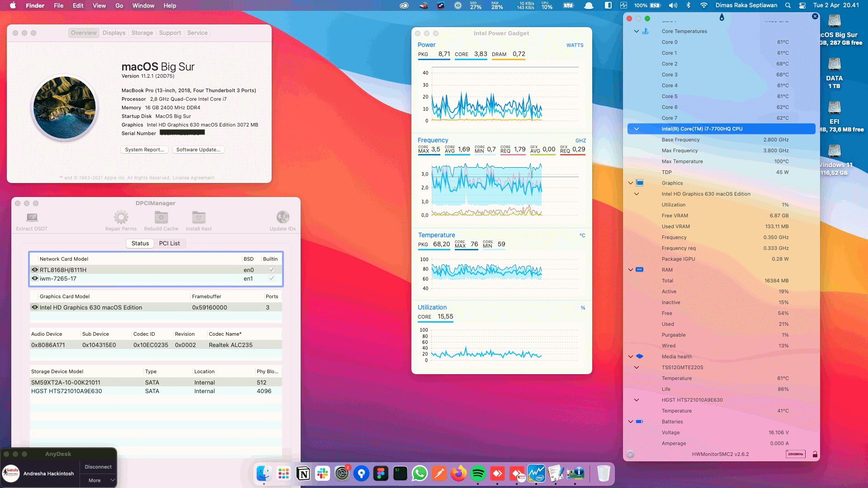Collapse the Batteries group chevron

click(x=630, y=422)
